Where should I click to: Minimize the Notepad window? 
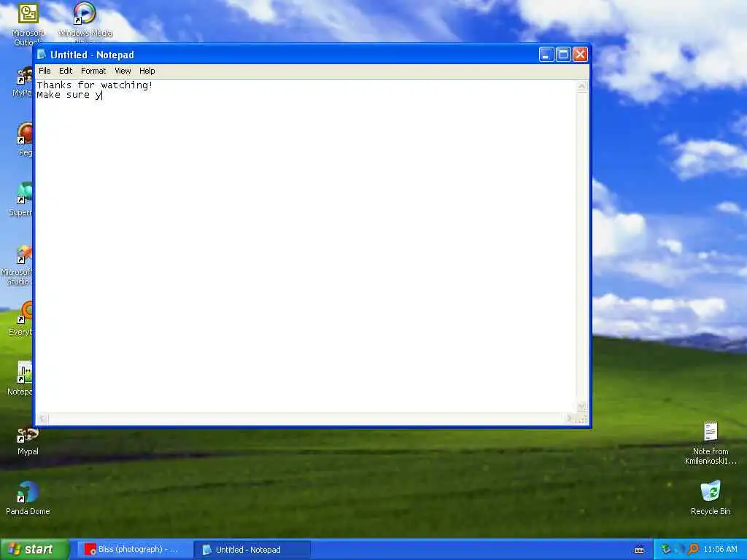point(546,54)
